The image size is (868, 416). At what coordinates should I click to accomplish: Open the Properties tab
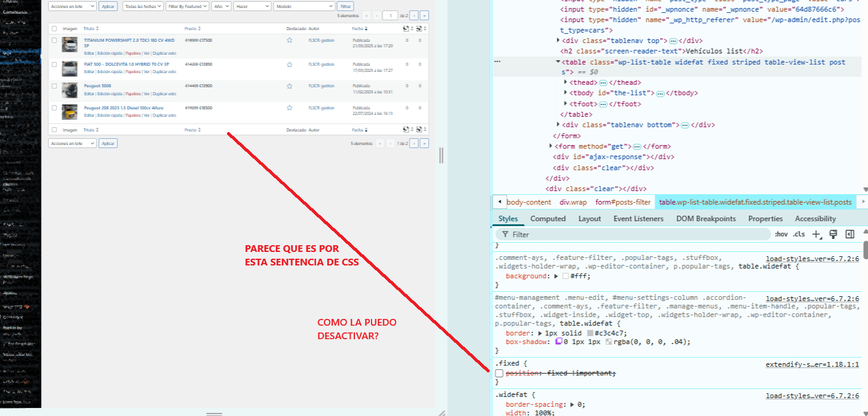[765, 219]
